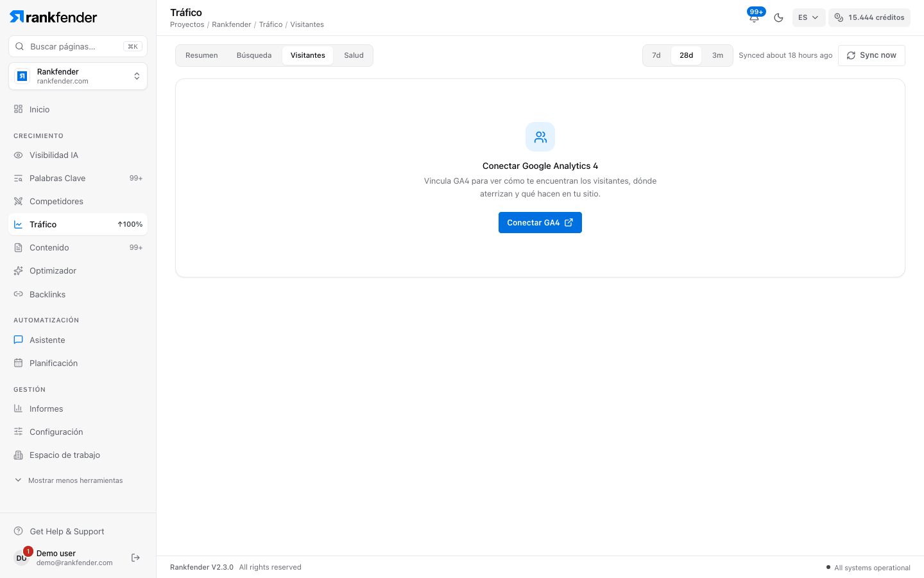The height and width of the screenshot is (578, 924).
Task: Open the 15.444 créditos indicator
Action: [869, 17]
